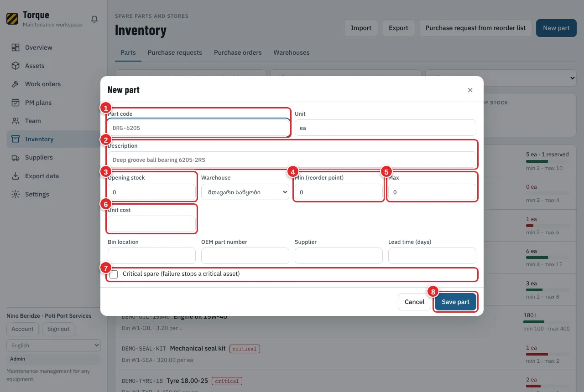The image size is (584, 392).
Task: Click the Save part button
Action: coord(455,302)
